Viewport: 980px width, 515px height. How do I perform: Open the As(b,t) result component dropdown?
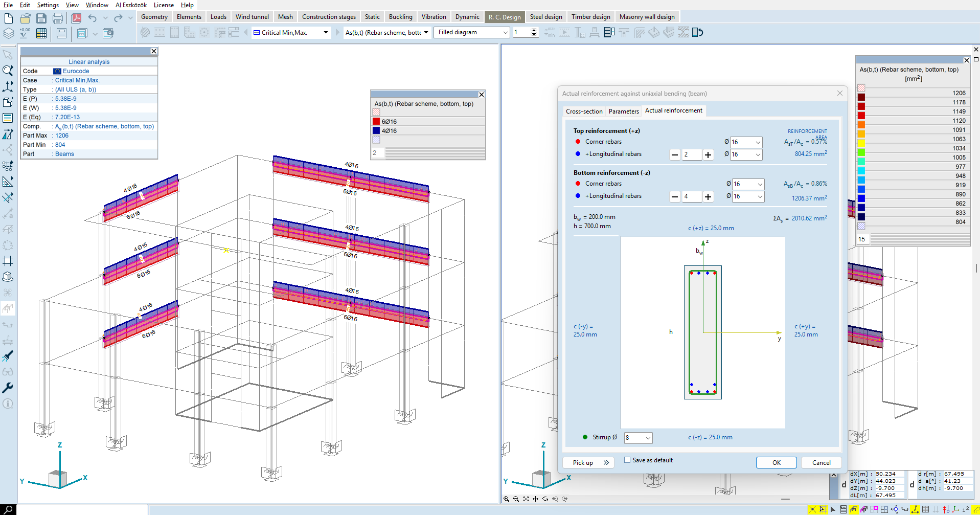(x=387, y=32)
